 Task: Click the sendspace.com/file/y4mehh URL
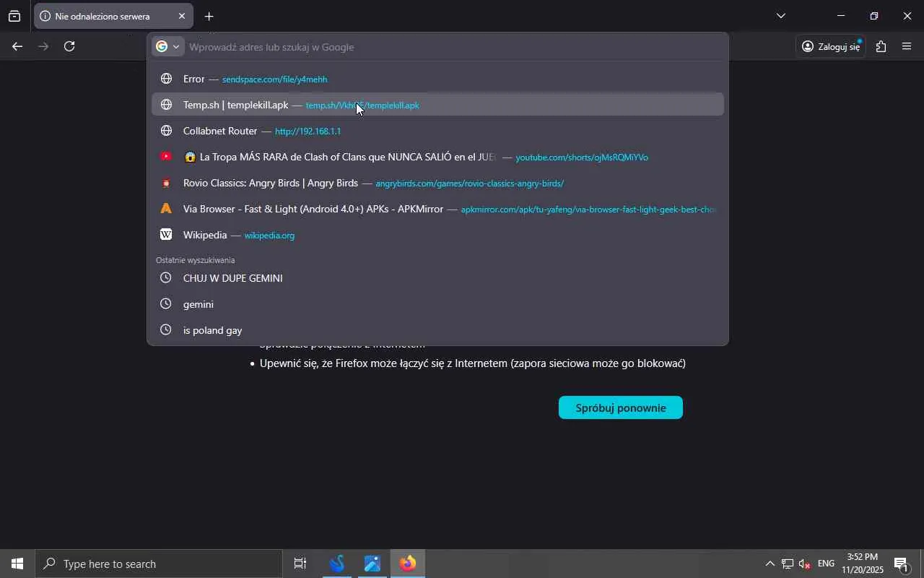coord(275,79)
